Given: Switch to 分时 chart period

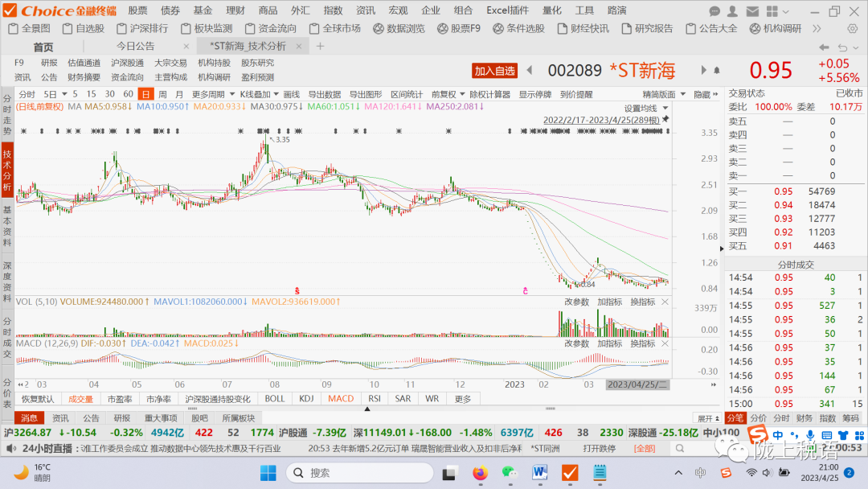Looking at the screenshot, I should point(27,94).
